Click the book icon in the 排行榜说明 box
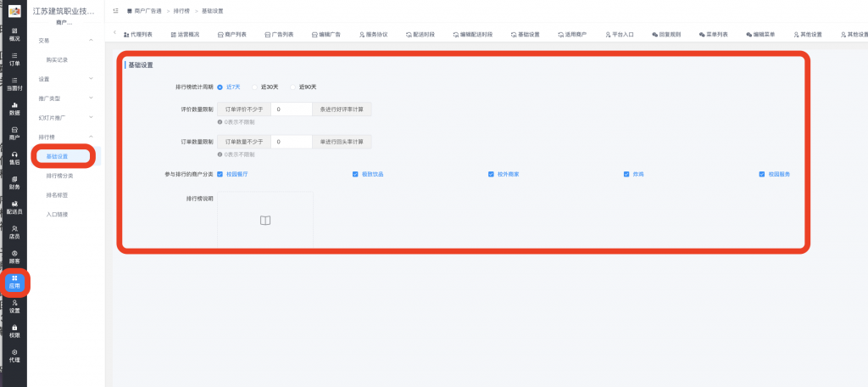 tap(265, 221)
